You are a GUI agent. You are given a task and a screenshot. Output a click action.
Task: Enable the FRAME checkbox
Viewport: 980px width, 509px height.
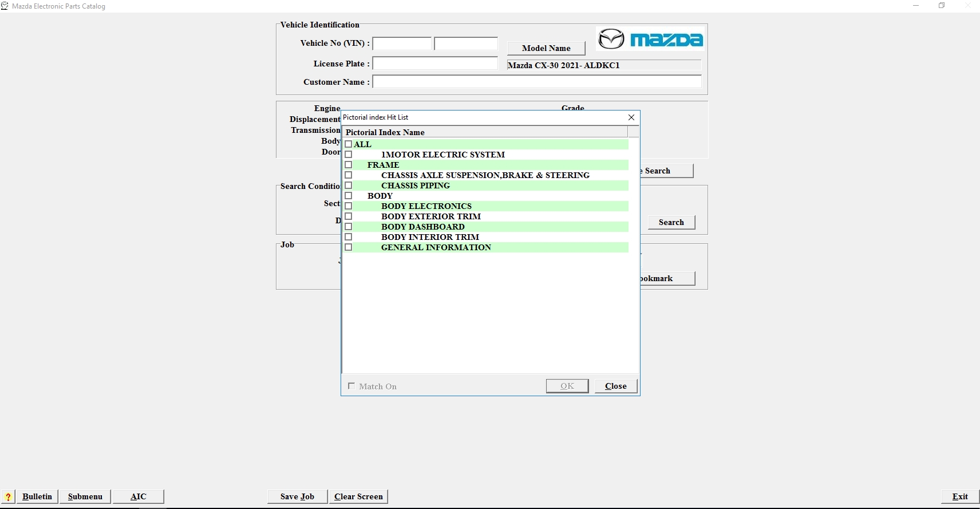(x=349, y=165)
